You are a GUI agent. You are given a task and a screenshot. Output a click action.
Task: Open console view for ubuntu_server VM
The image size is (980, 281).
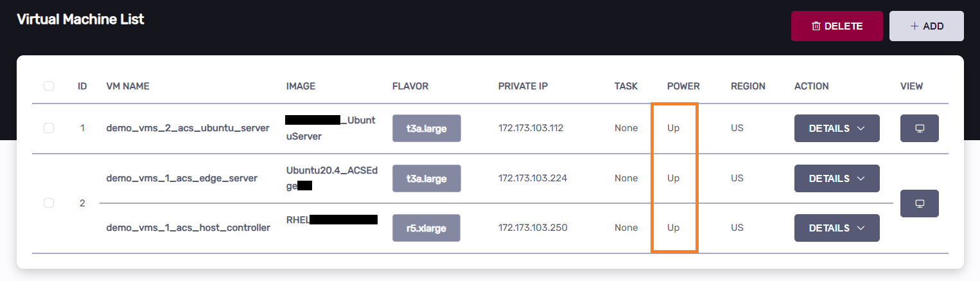click(919, 128)
